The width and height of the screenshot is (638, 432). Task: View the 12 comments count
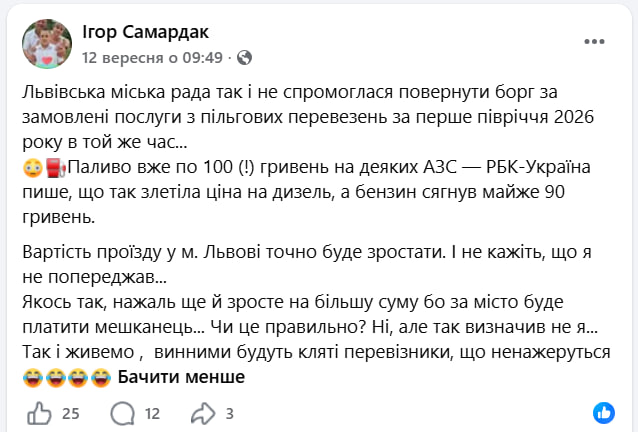[x=153, y=414]
